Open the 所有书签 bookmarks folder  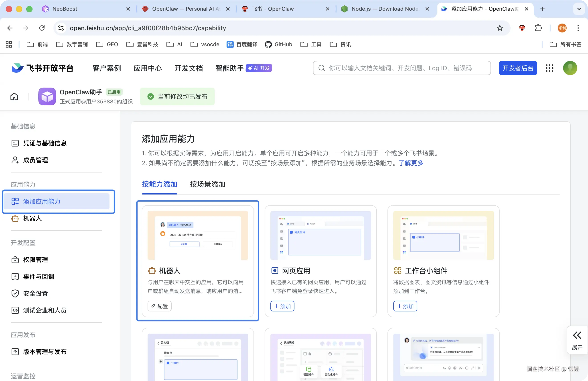(565, 44)
